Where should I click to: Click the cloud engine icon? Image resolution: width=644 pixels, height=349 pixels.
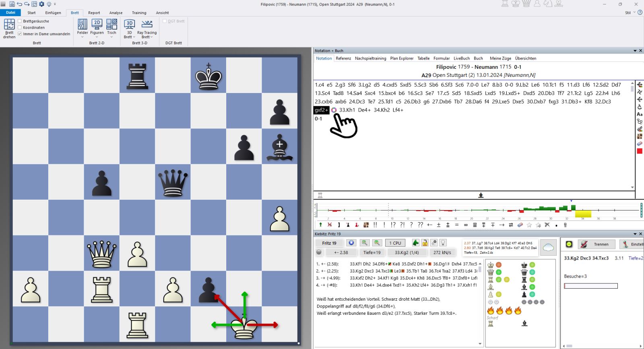[548, 248]
